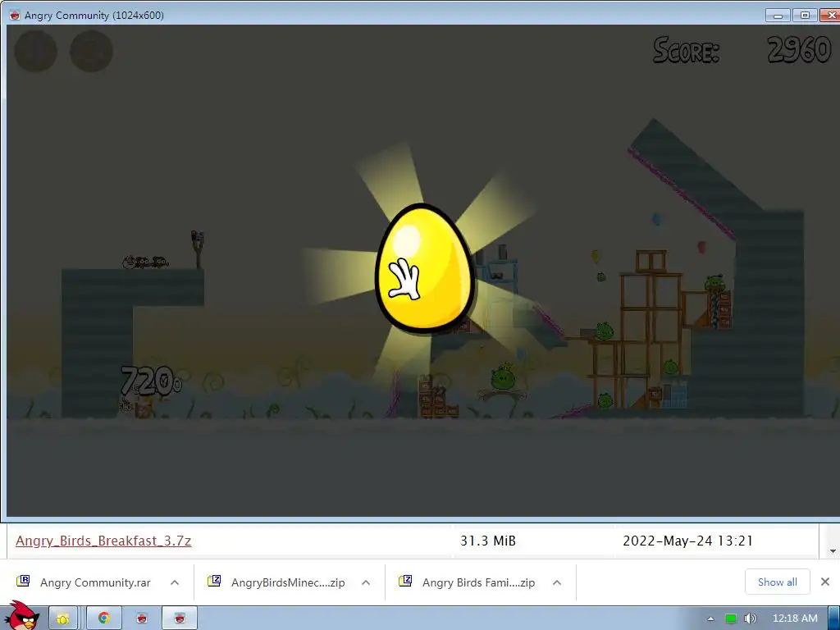Open the AngryBirdsMinec....zip downloaded file

[277, 582]
